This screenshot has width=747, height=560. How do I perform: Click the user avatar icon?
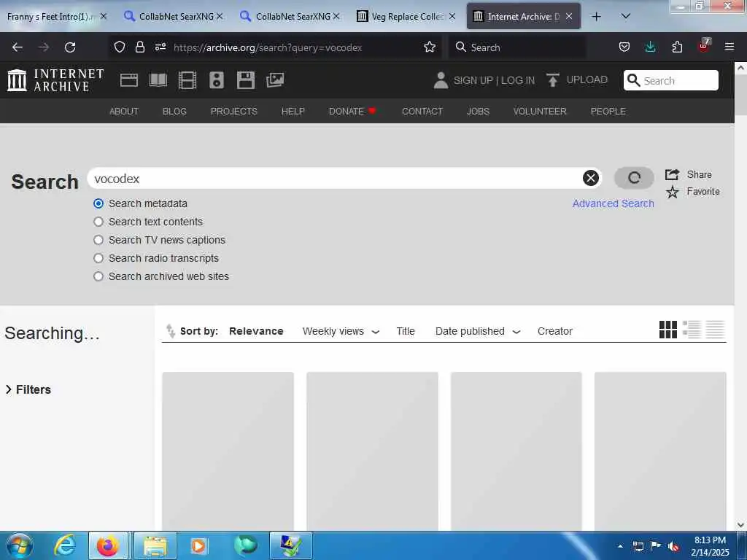441,80
